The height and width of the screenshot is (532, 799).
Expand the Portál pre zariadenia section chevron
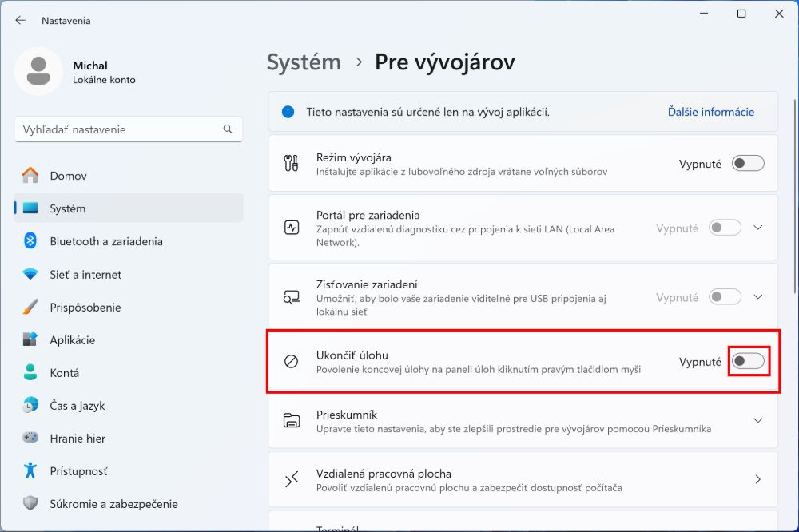[x=758, y=228]
